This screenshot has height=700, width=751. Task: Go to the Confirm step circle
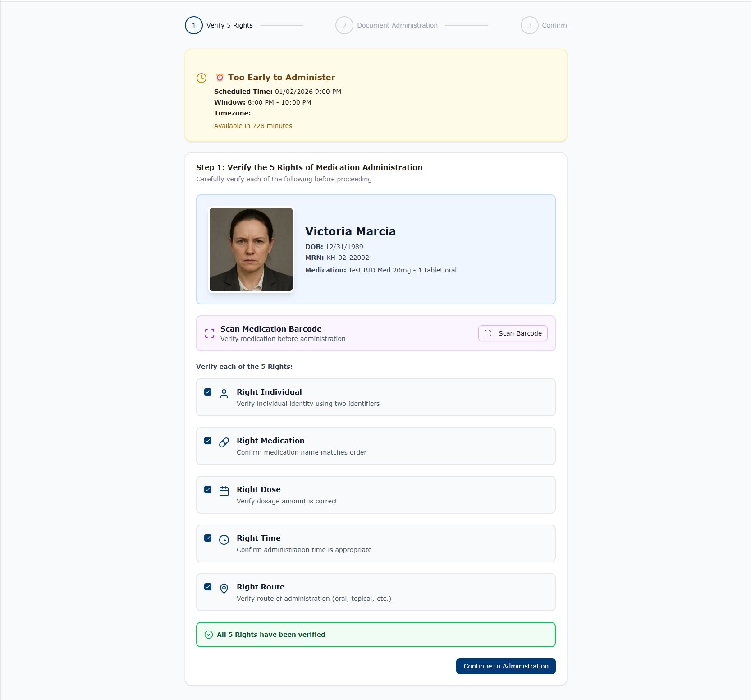pyautogui.click(x=529, y=25)
